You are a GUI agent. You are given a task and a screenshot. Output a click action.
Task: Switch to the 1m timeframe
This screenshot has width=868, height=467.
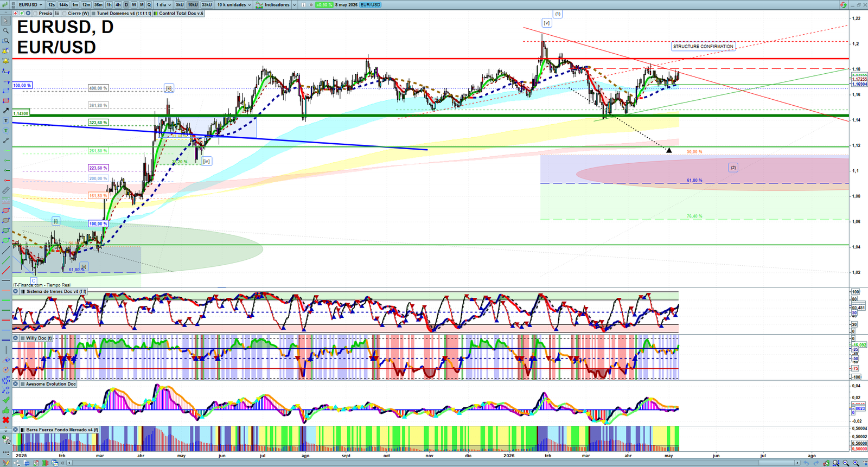75,5
